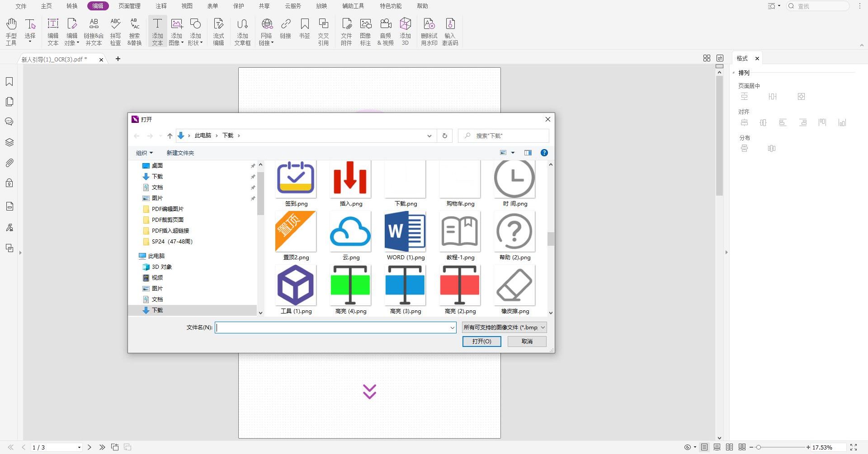Expand the Organize dropdown menu
This screenshot has height=454, width=868.
144,153
